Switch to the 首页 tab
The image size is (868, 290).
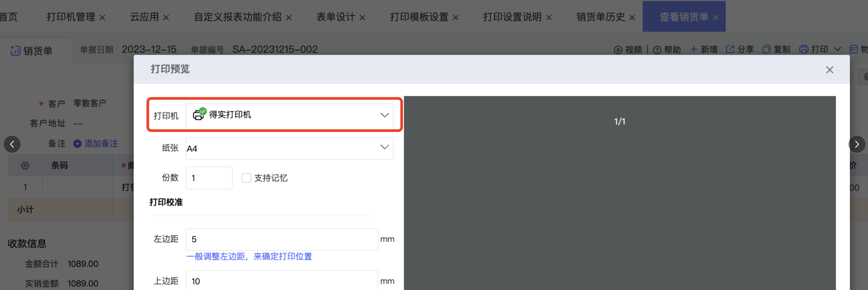click(x=8, y=17)
